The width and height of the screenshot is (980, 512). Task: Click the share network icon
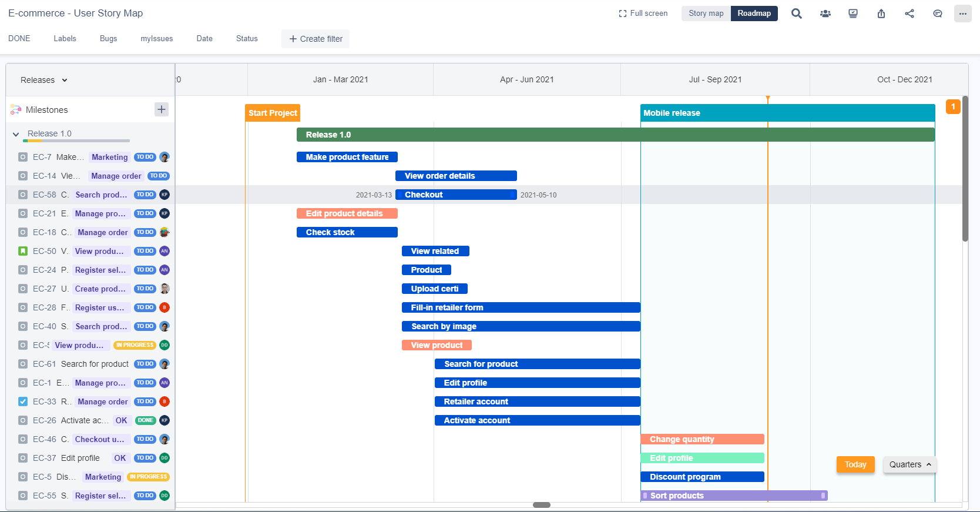coord(909,14)
